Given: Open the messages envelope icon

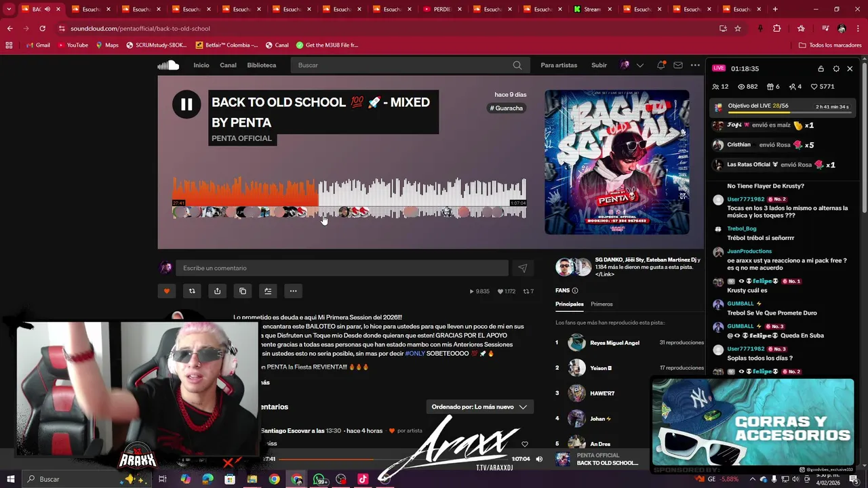Looking at the screenshot, I should [x=678, y=65].
